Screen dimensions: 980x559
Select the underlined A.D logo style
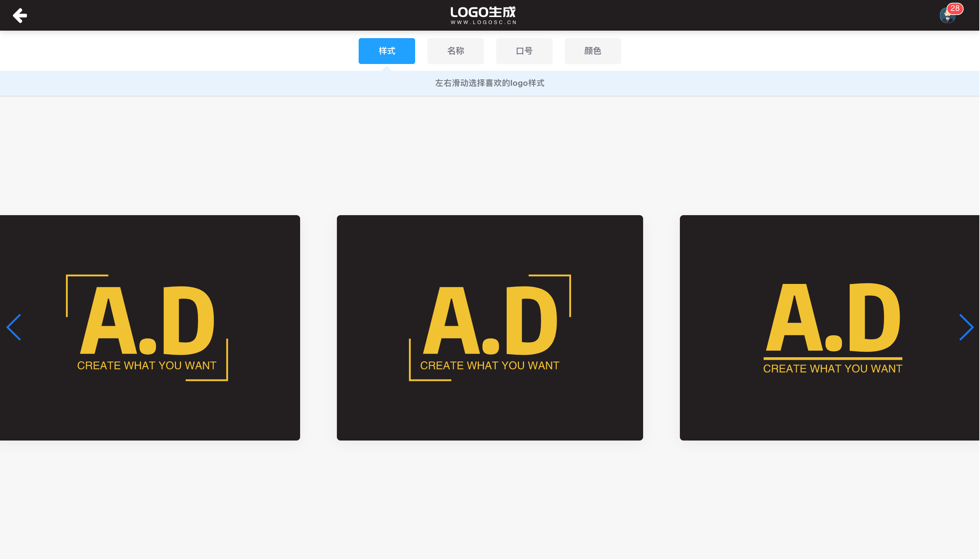830,328
